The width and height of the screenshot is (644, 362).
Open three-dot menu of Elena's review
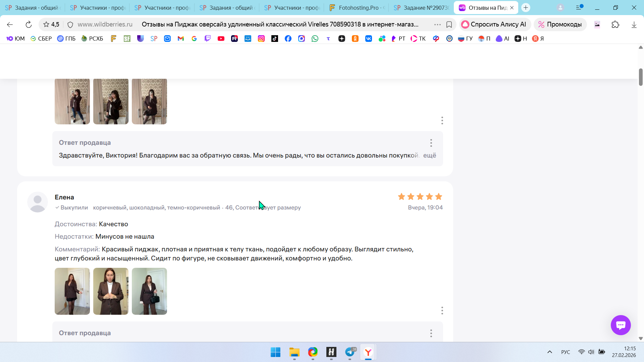pos(442,310)
